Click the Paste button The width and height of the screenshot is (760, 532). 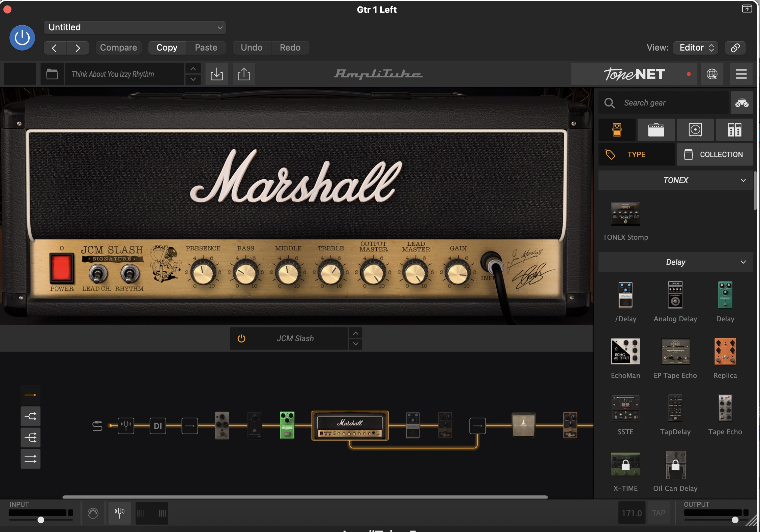[206, 48]
